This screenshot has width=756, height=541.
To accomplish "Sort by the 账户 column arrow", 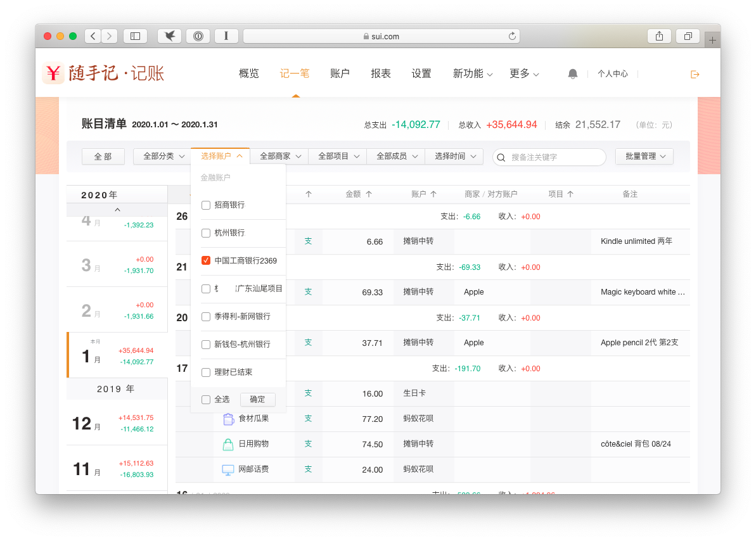I will pyautogui.click(x=433, y=194).
